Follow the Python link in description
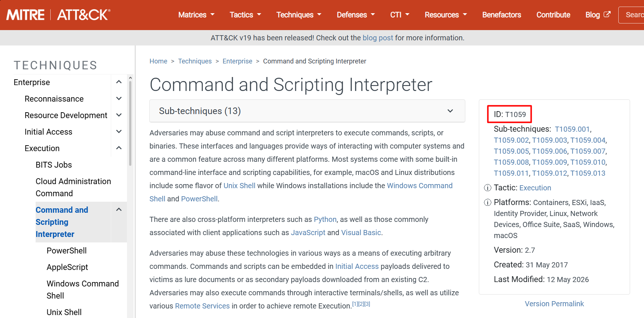Screen dimensions: 644x318 point(325,219)
